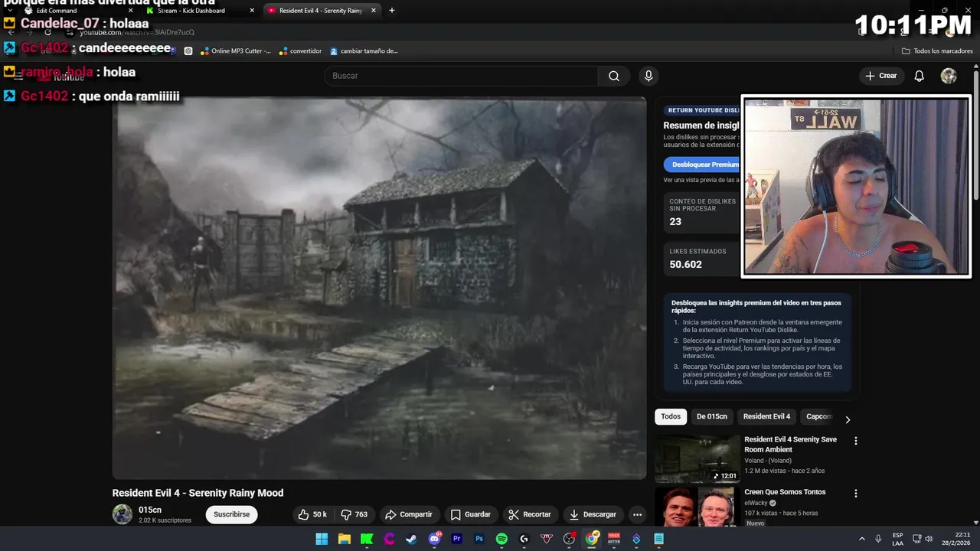The image size is (980, 551).
Task: Open Online MP3 Cutter bookmark
Action: 236,51
